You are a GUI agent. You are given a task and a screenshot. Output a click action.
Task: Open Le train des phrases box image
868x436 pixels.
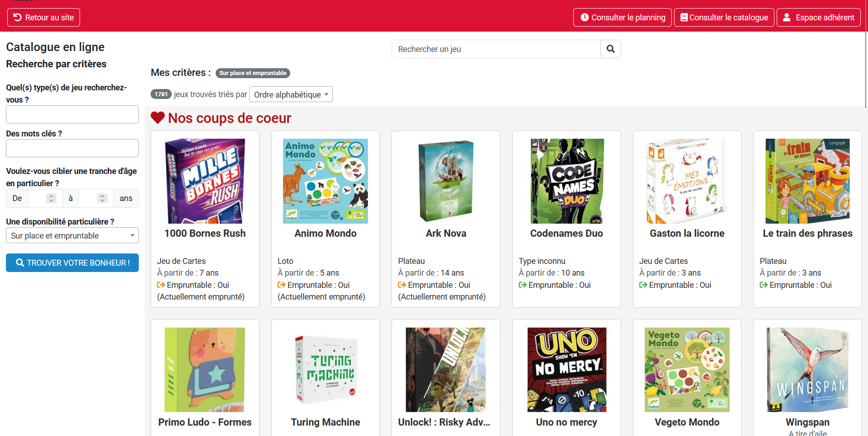pyautogui.click(x=807, y=181)
